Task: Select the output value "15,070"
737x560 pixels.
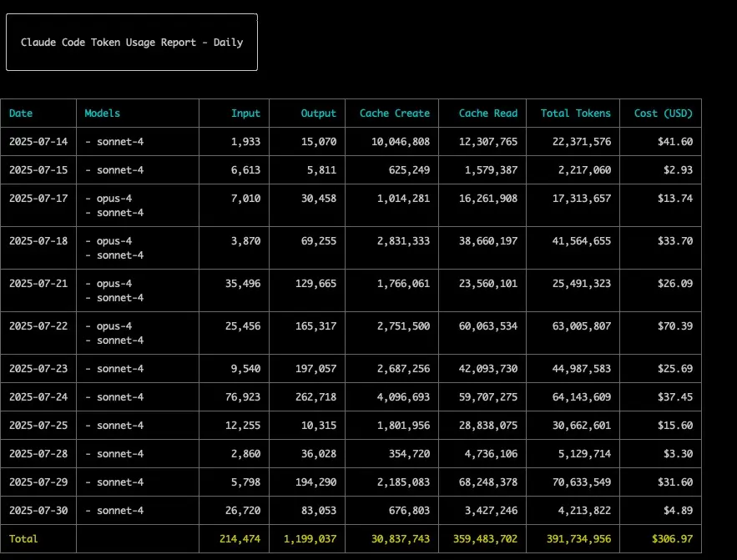Action: [319, 141]
